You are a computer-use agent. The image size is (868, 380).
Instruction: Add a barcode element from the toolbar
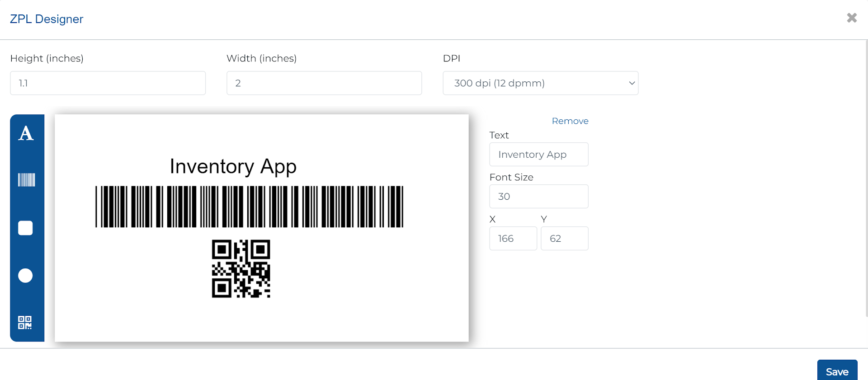point(26,180)
